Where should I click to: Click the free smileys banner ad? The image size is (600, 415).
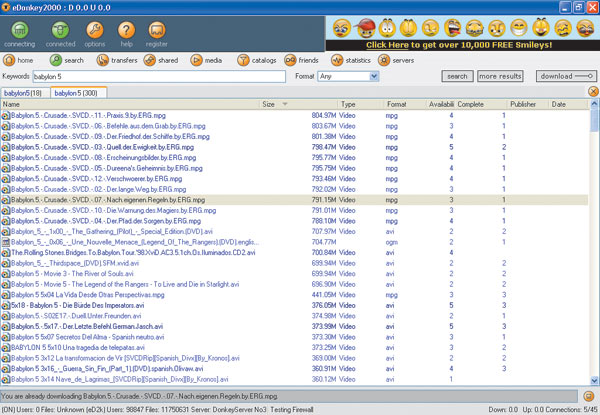tap(463, 45)
